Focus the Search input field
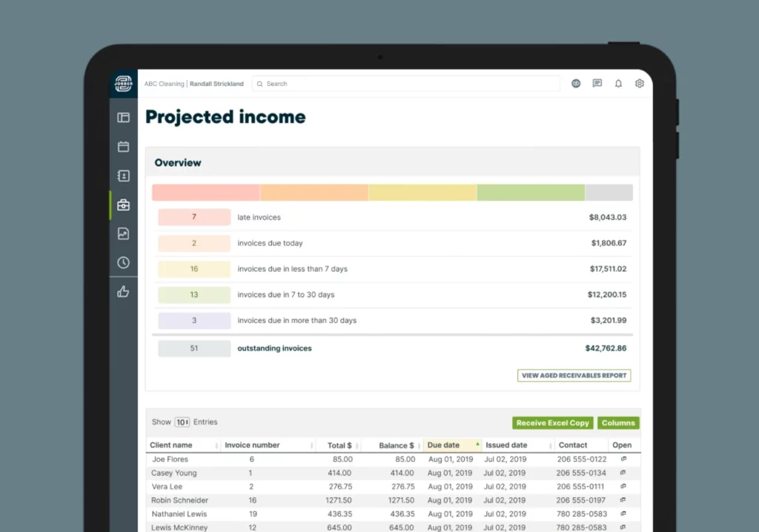759x532 pixels. tap(405, 84)
